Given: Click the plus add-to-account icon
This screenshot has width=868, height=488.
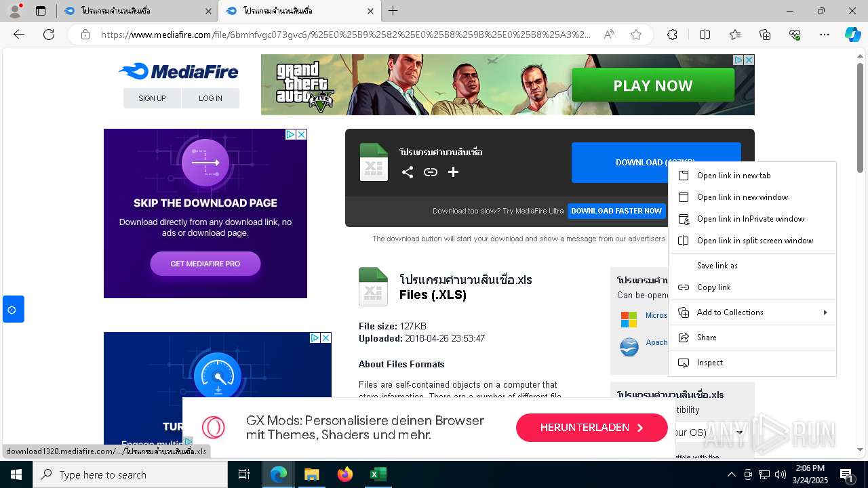Looking at the screenshot, I should pos(454,172).
